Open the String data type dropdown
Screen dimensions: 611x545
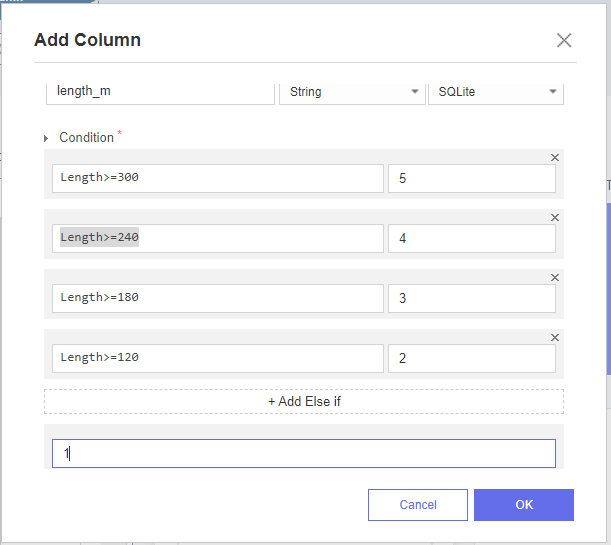(350, 92)
